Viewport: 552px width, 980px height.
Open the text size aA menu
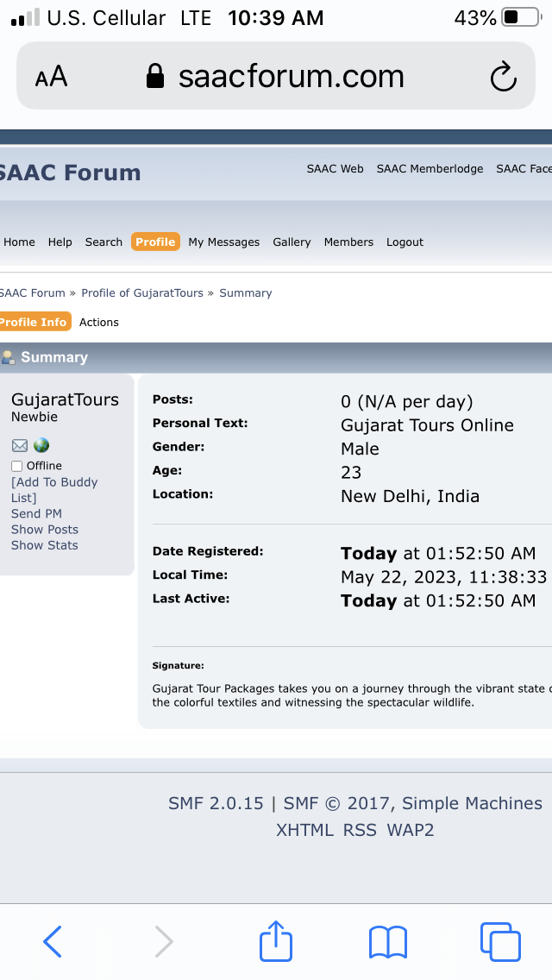point(51,77)
